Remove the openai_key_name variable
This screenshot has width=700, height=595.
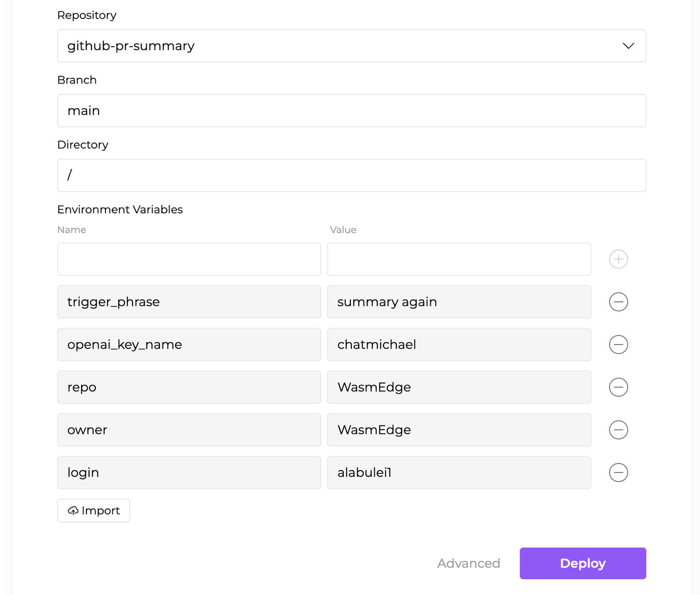618,345
